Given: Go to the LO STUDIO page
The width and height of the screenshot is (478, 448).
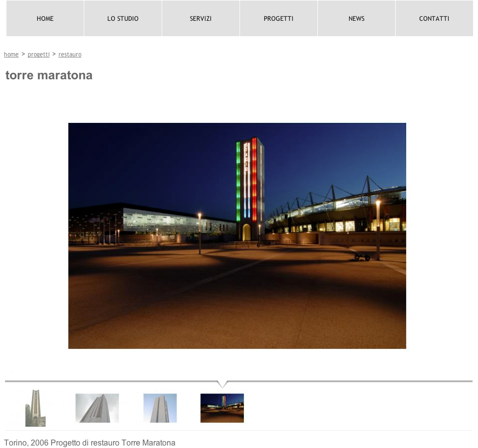Looking at the screenshot, I should pos(123,18).
